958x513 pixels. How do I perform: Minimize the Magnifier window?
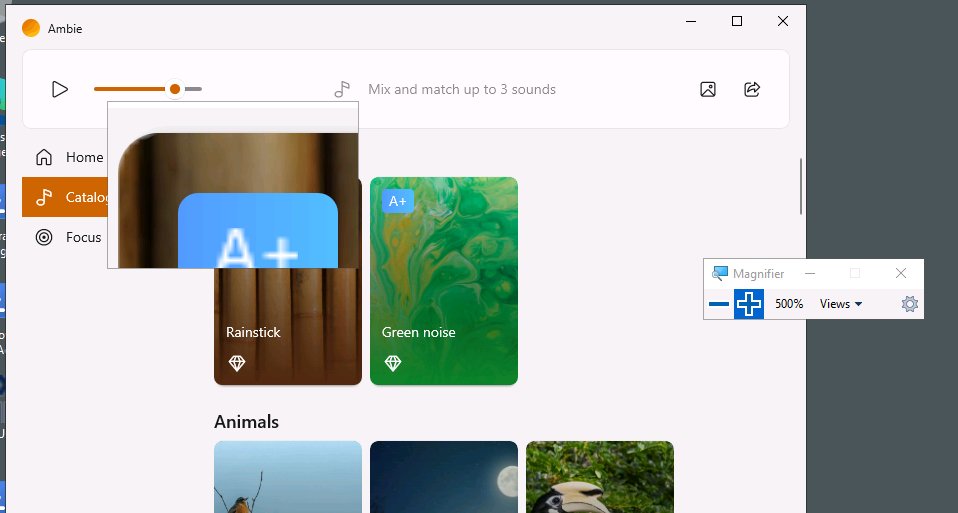pyautogui.click(x=810, y=273)
